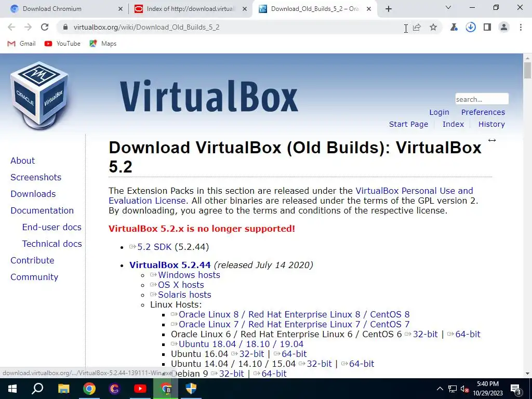The height and width of the screenshot is (399, 532).
Task: Open a new tab with plus
Action: (389, 9)
